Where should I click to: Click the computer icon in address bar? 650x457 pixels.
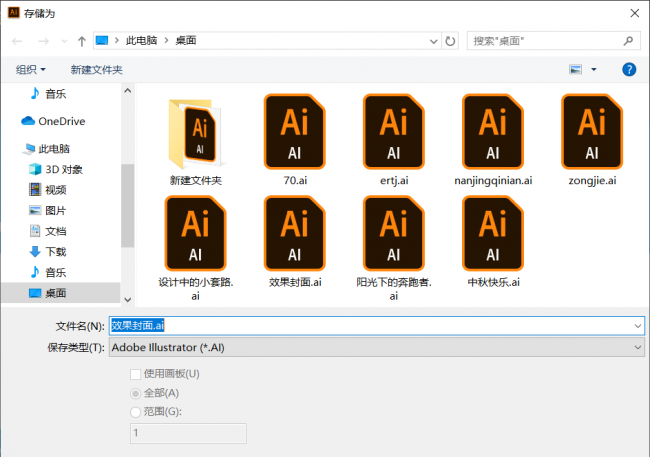pyautogui.click(x=102, y=40)
